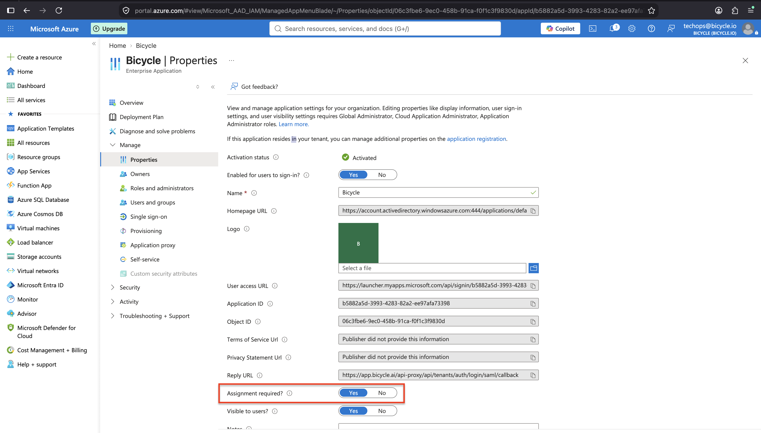Click the Got feedback icon
This screenshot has width=761, height=433.
[x=234, y=86]
